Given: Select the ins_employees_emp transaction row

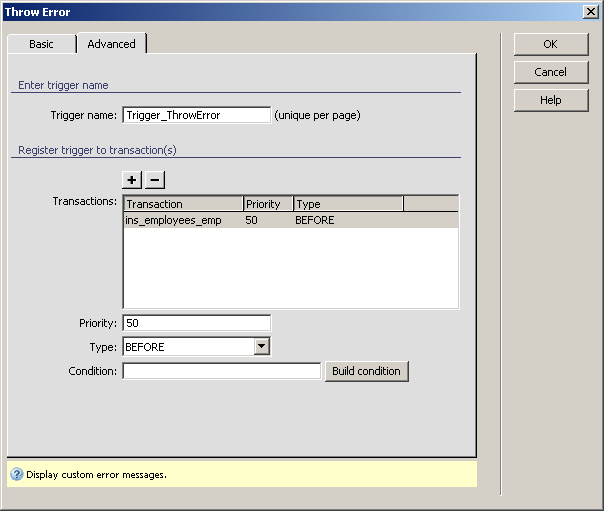Looking at the screenshot, I should (174, 220).
